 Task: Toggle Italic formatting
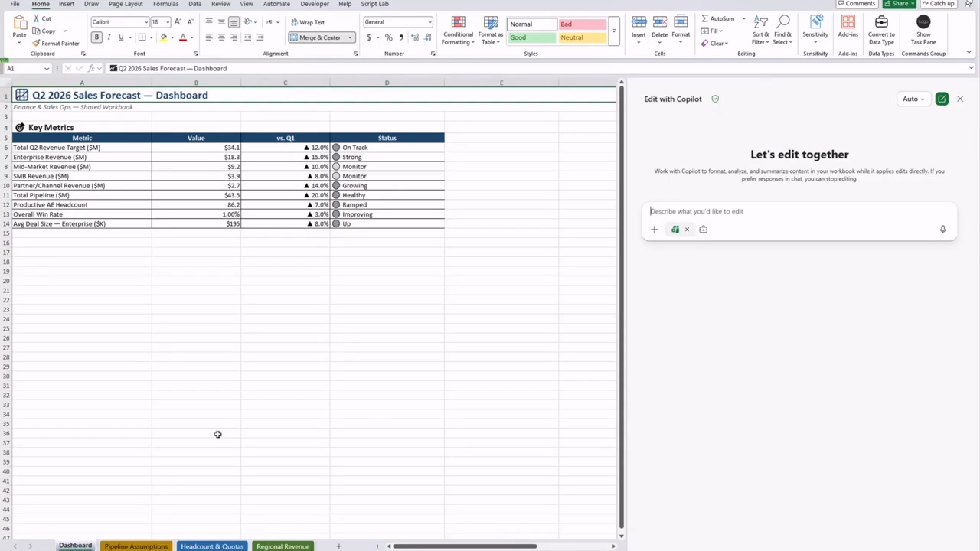click(x=109, y=37)
